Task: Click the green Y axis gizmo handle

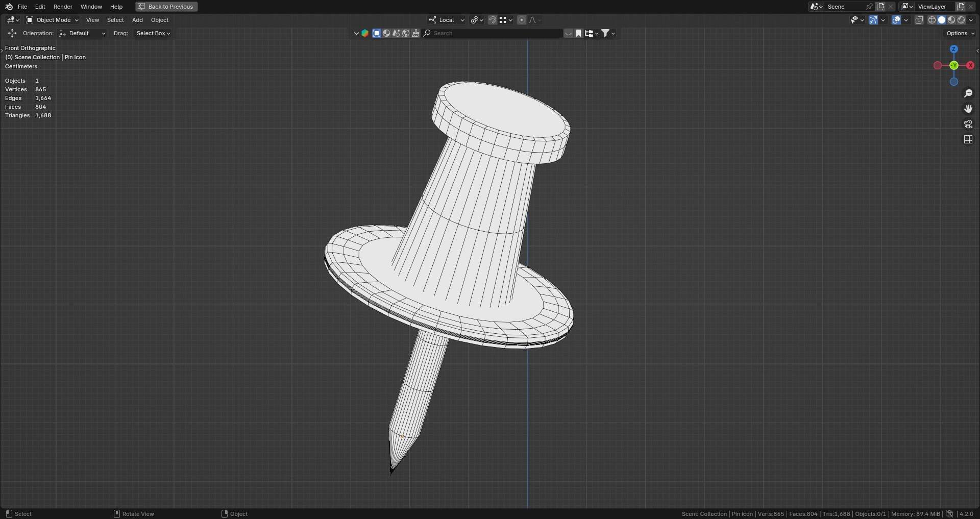Action: click(x=954, y=65)
